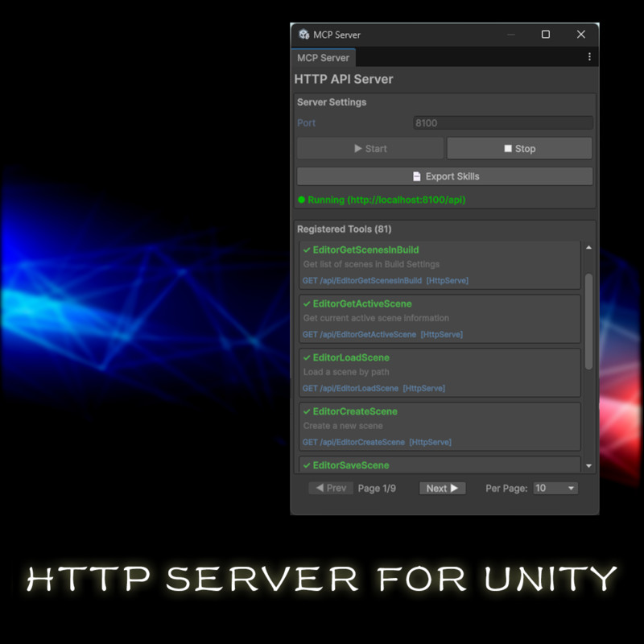Click the Running localhost:8100 status text
This screenshot has width=644, height=644.
coord(386,200)
